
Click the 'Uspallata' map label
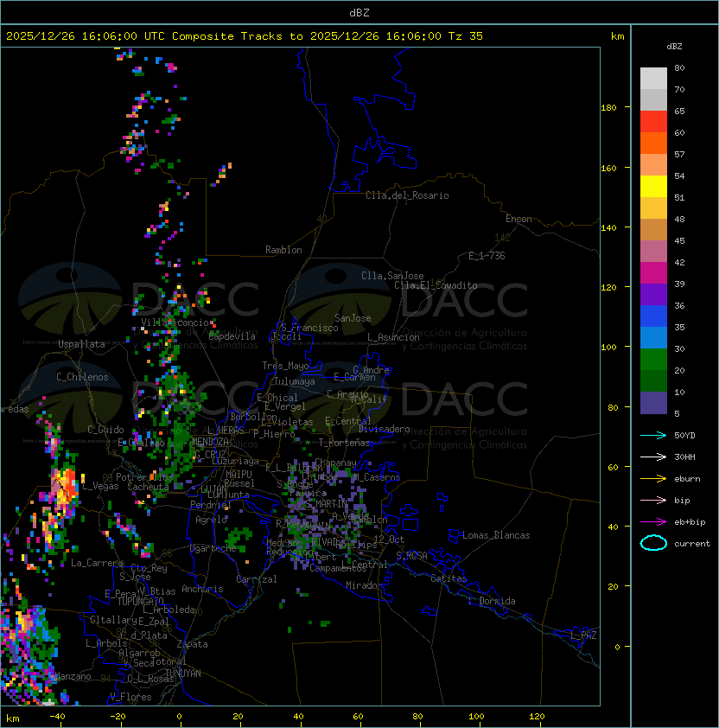pos(81,344)
